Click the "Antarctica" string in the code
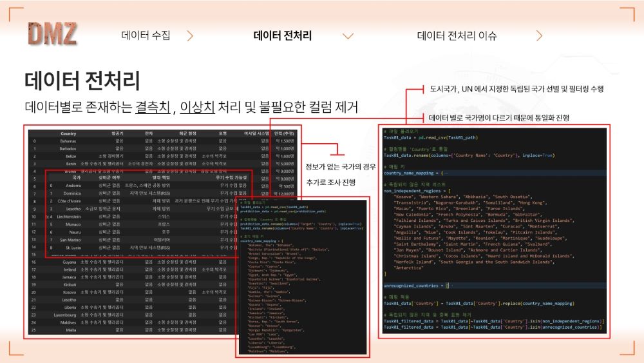644x363 pixels. (x=409, y=268)
